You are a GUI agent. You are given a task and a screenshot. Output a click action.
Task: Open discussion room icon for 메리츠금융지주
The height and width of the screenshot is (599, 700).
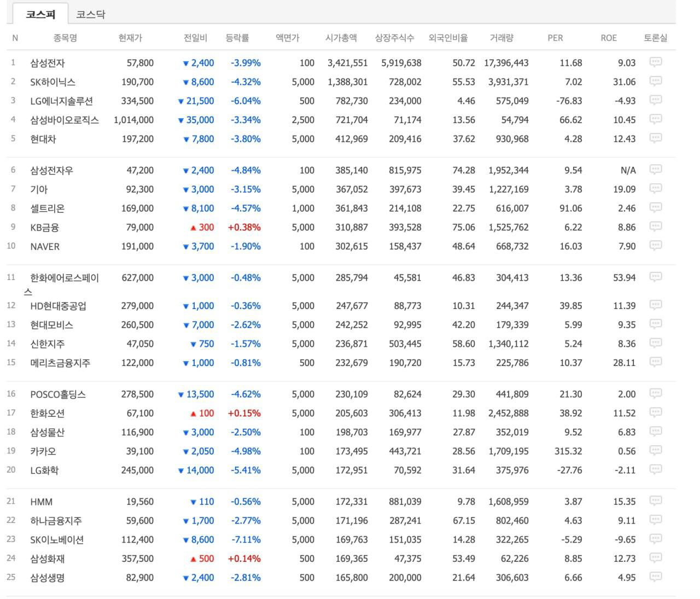coord(655,362)
